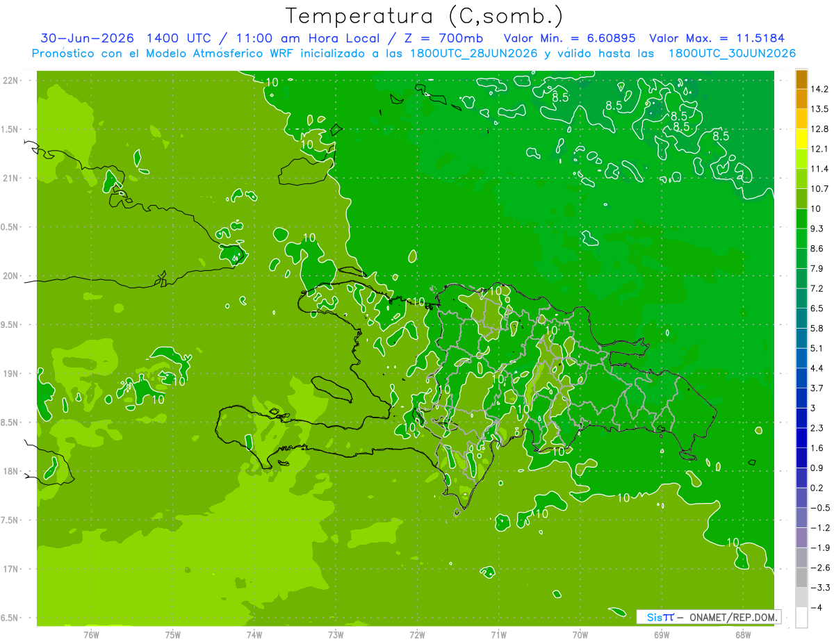Click the '19N' latitude axis label
Screen dimensions: 834x644
(x=11, y=374)
